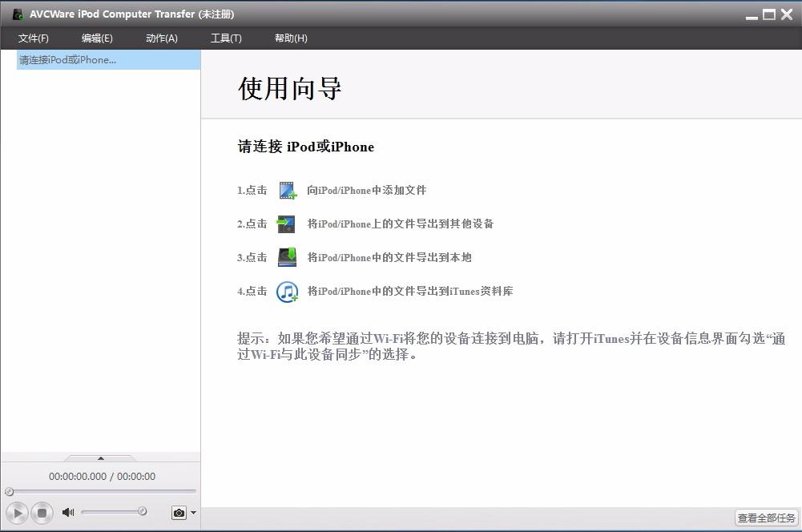Click the add files to iPod/iPhone icon
This screenshot has height=532, width=802.
point(288,191)
